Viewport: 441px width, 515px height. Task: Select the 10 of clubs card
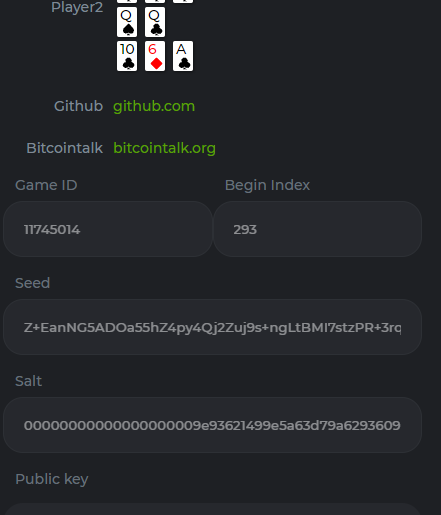coord(127,56)
